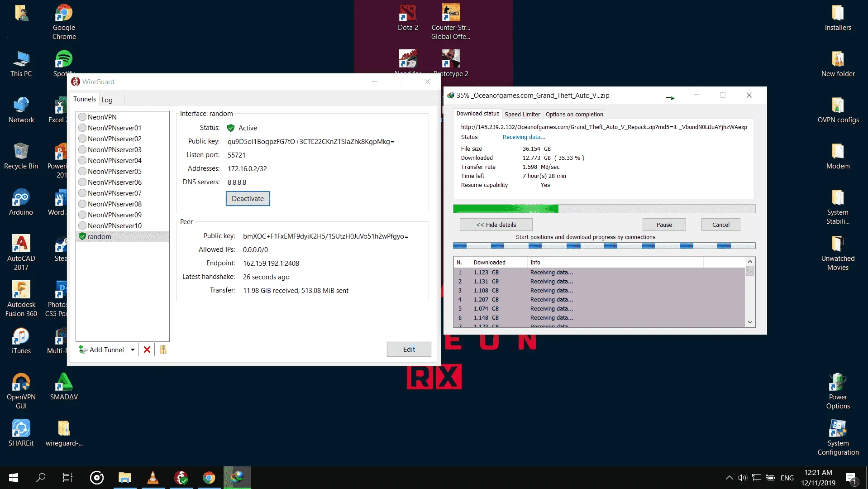This screenshot has height=489, width=868.
Task: Open System Configuration shortcut
Action: [x=838, y=437]
